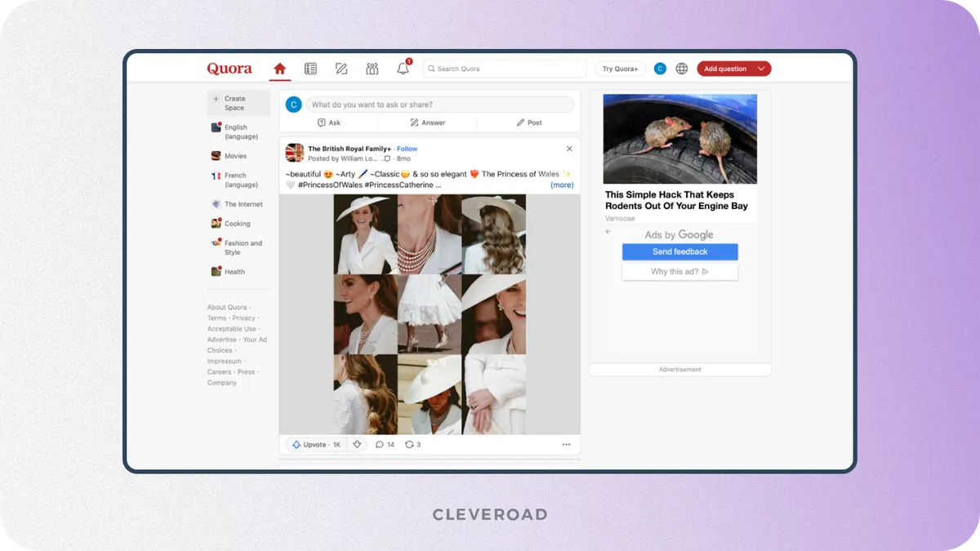Open the post's three-dot more menu
The height and width of the screenshot is (551, 980).
tap(566, 445)
